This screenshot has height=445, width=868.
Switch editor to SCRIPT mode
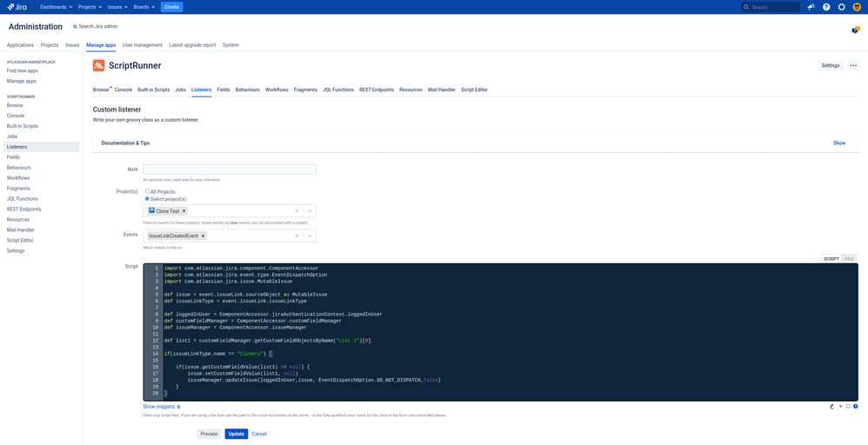point(831,258)
